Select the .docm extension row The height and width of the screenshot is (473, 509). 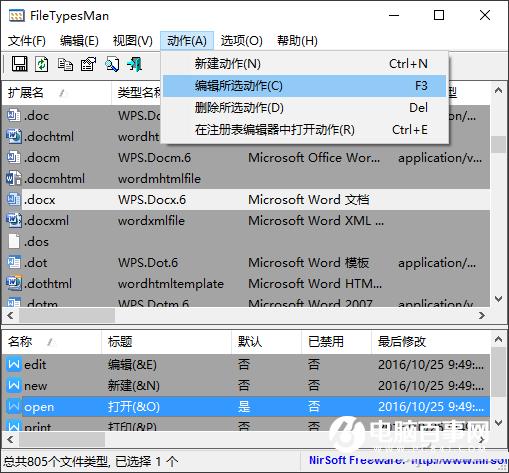[x=246, y=157]
